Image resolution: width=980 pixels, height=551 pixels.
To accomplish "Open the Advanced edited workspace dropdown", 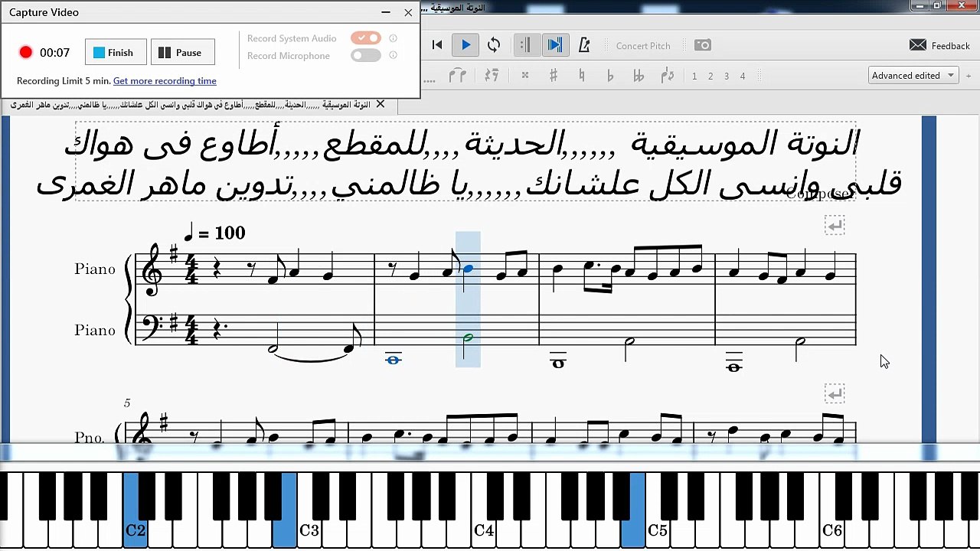I will (913, 75).
